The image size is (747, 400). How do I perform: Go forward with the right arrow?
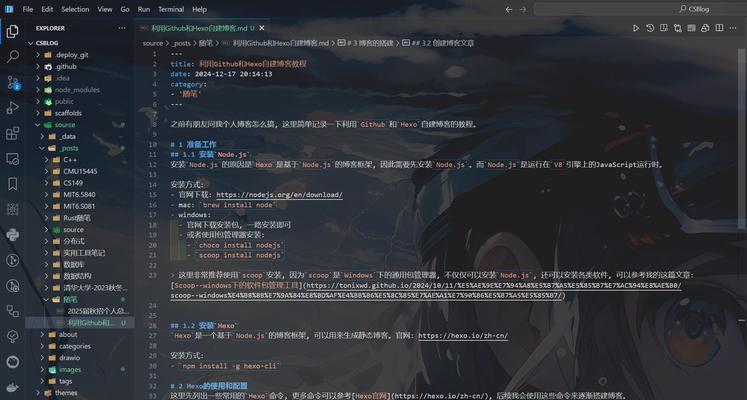523,9
